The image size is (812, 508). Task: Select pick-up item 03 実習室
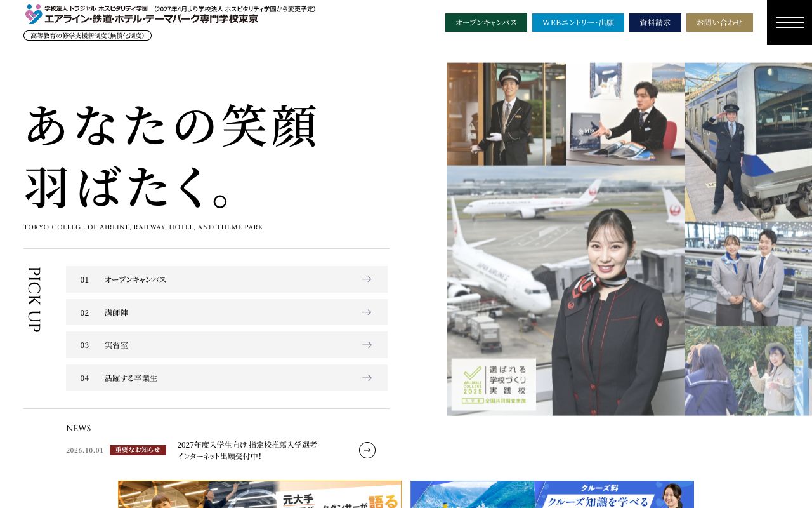click(226, 345)
